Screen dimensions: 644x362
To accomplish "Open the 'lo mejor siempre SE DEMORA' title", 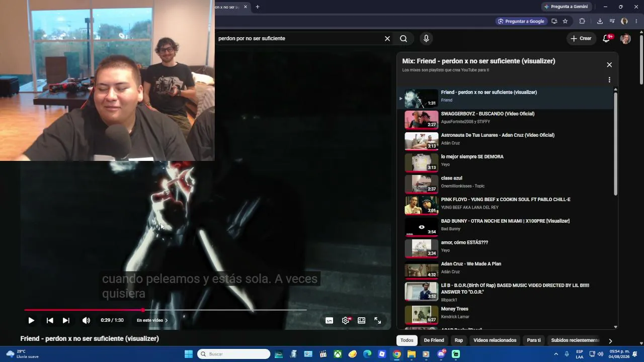I will [x=472, y=157].
